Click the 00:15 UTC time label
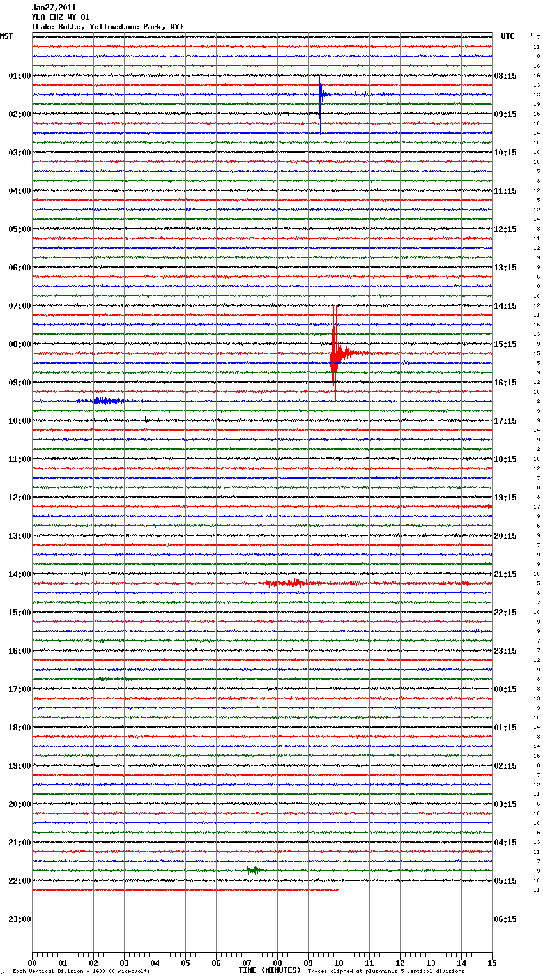This screenshot has width=543, height=980. (x=505, y=689)
